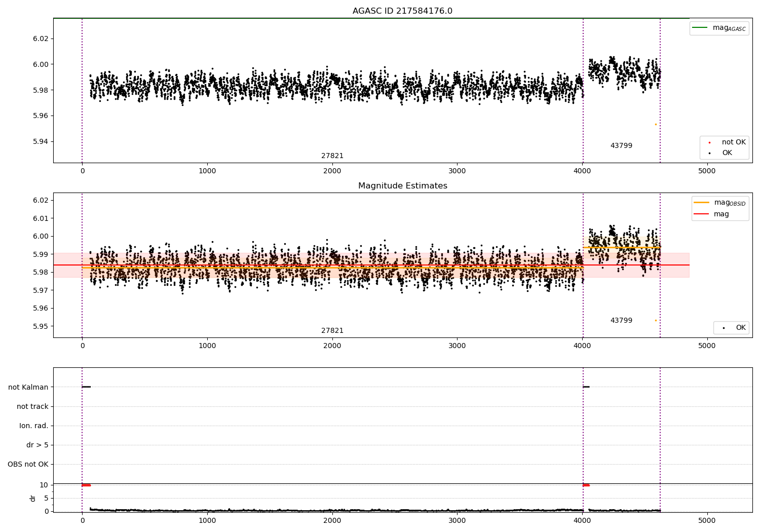Click the red 'mag' legend entry

[711, 214]
